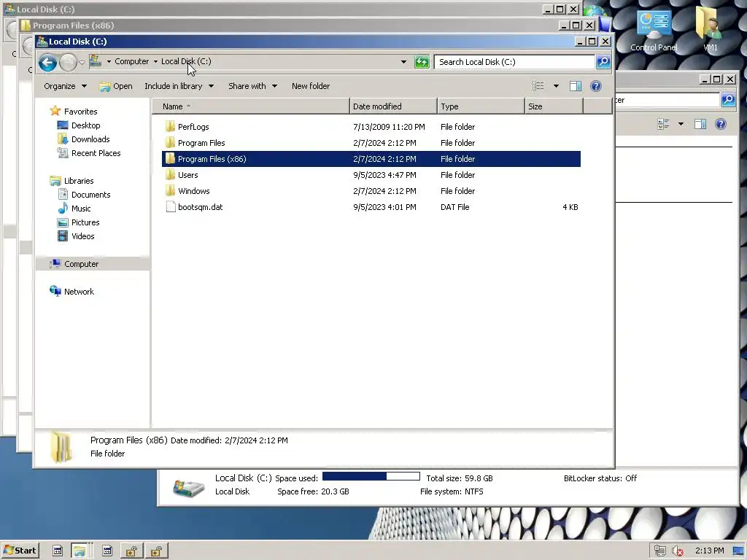The image size is (747, 560).
Task: Open Libraries in the navigation pane
Action: pos(79,181)
